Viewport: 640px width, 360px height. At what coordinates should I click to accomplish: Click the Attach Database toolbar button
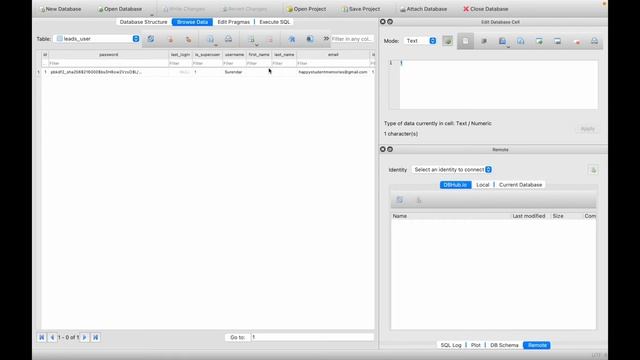[423, 9]
